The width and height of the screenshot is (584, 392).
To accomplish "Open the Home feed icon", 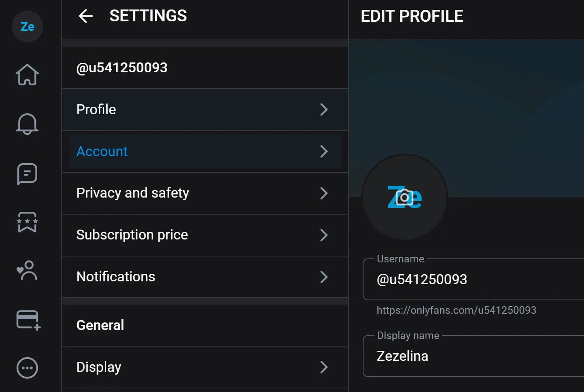I will point(27,75).
